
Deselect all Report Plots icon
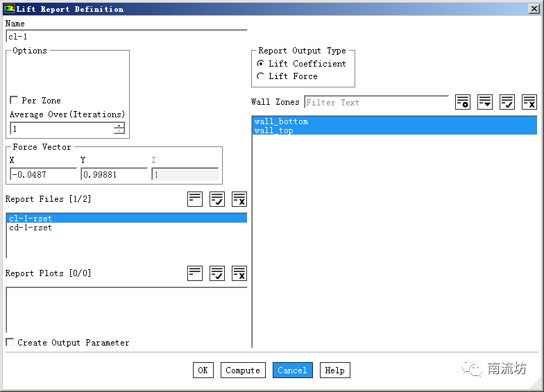pos(239,273)
